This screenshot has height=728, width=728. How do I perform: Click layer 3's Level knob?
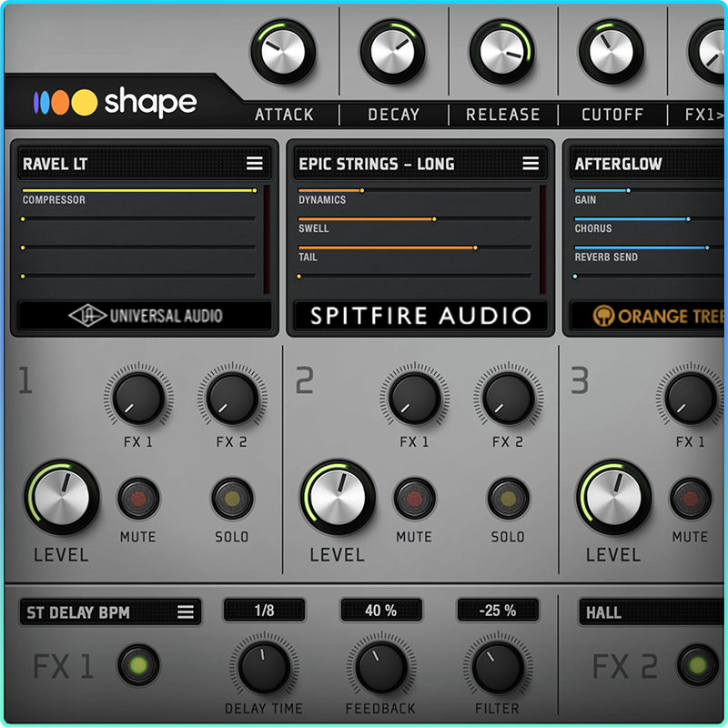[613, 497]
